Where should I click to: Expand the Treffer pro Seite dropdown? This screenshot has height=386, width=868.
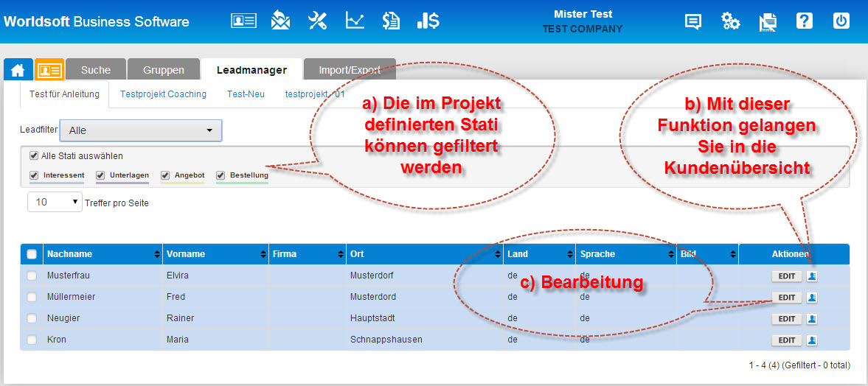[55, 202]
